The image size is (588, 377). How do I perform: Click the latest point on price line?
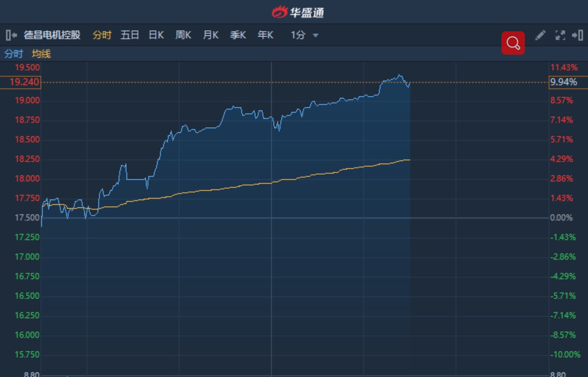(x=410, y=83)
